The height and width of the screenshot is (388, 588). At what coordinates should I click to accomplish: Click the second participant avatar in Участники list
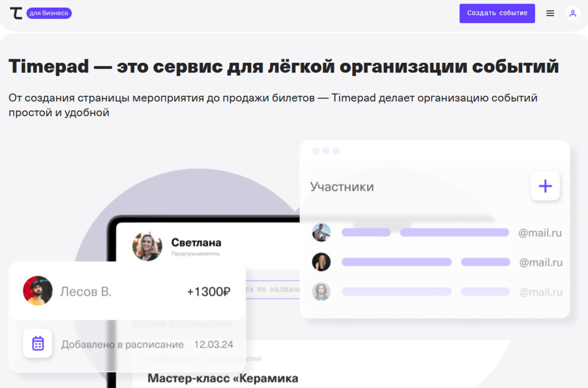[322, 262]
